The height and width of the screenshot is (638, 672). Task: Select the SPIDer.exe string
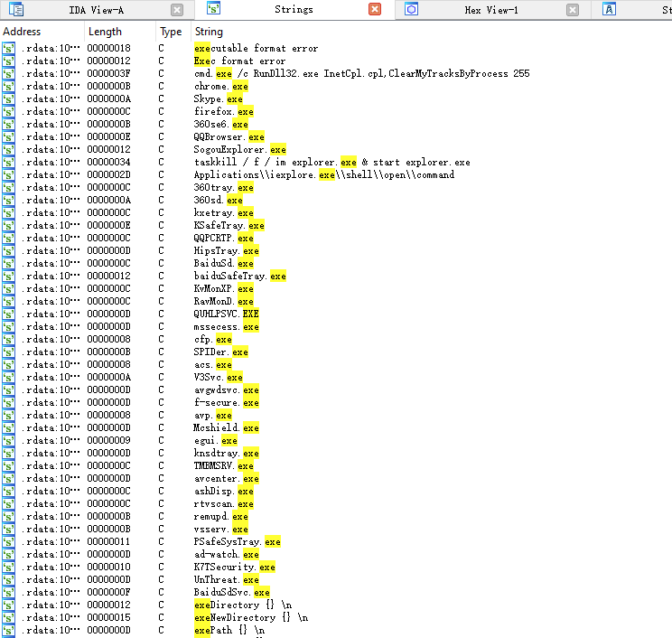click(x=221, y=352)
